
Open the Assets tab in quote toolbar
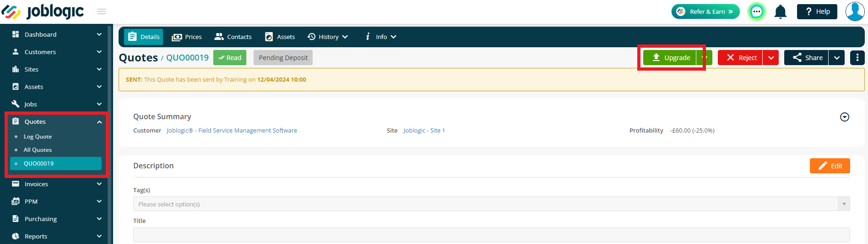tap(280, 37)
